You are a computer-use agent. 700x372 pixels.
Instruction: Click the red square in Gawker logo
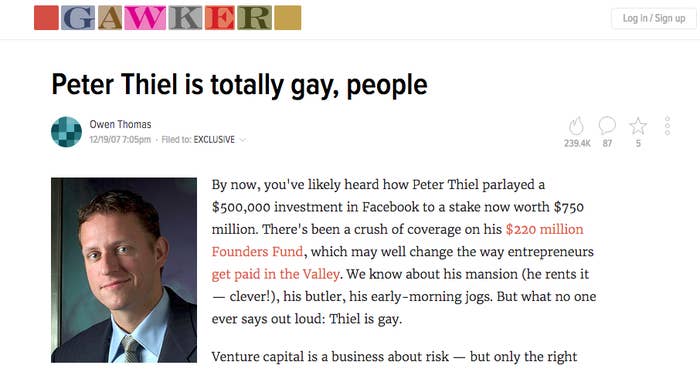[x=46, y=18]
